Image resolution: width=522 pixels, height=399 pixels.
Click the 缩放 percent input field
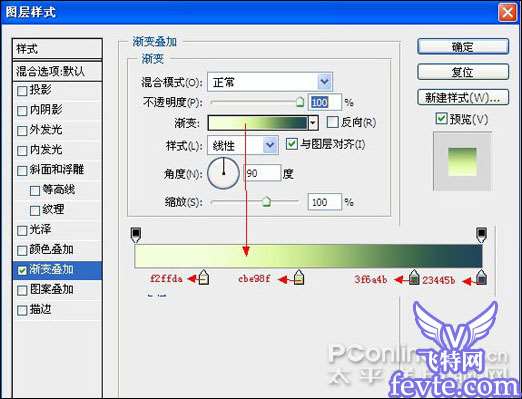pyautogui.click(x=325, y=202)
